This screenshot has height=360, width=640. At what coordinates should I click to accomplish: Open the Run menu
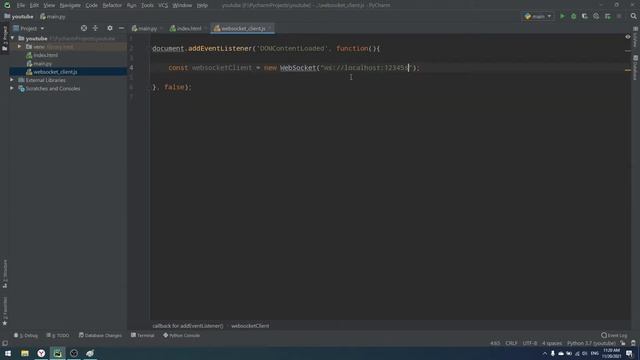(x=131, y=5)
